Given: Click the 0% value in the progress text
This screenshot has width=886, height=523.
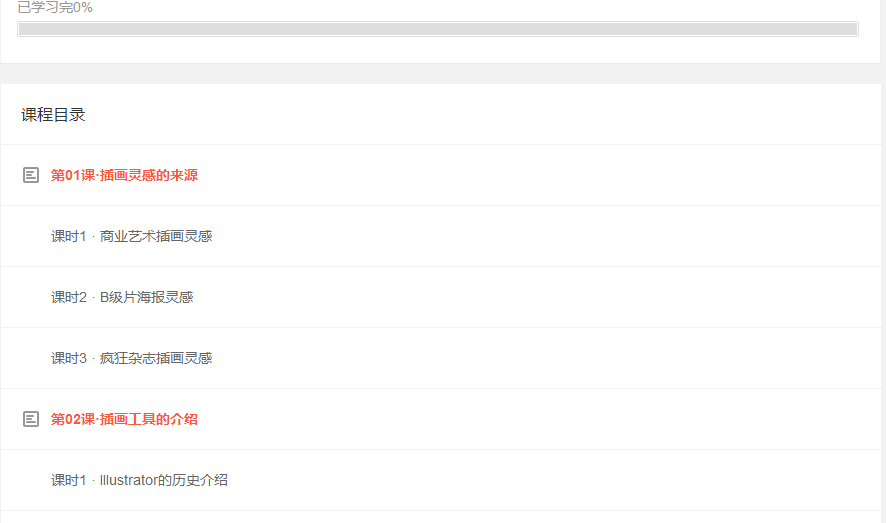Looking at the screenshot, I should pos(83,7).
